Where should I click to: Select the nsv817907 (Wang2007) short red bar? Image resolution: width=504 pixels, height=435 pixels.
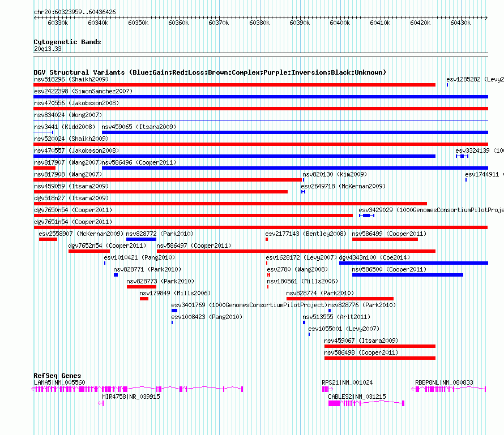point(44,168)
